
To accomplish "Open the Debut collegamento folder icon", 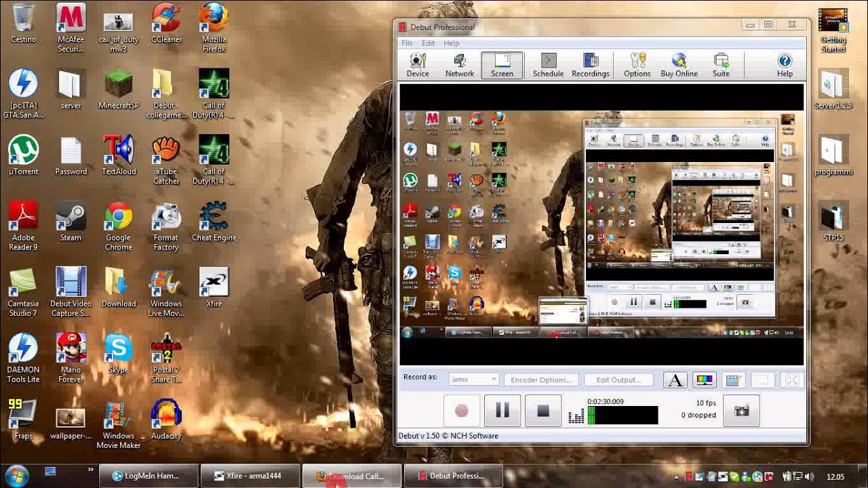I will pos(165,94).
